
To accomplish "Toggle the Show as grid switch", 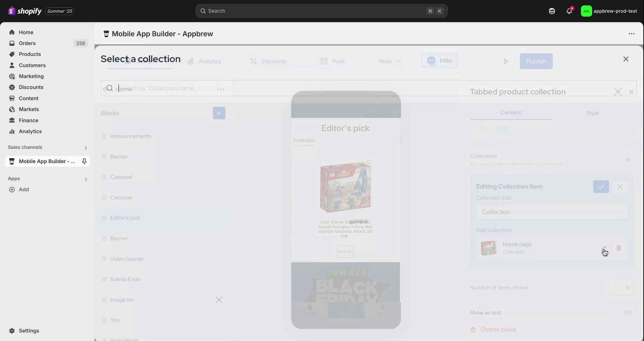I will tap(628, 313).
